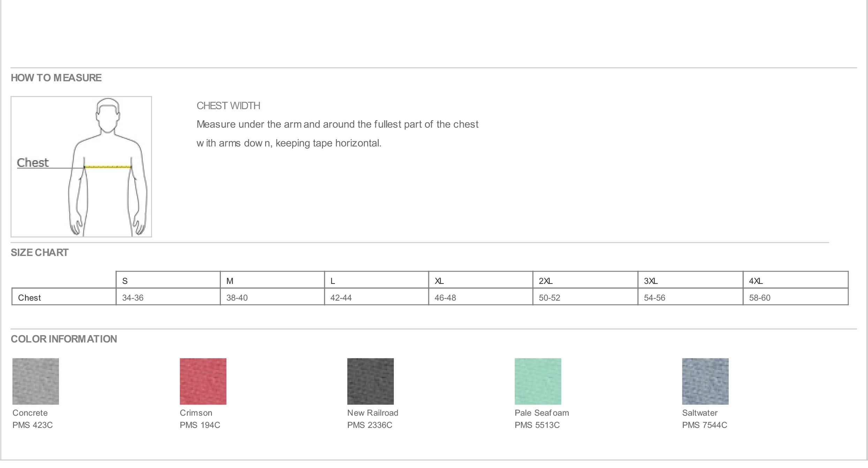868x468 pixels.
Task: Select the M size header cell
Action: pyautogui.click(x=272, y=280)
